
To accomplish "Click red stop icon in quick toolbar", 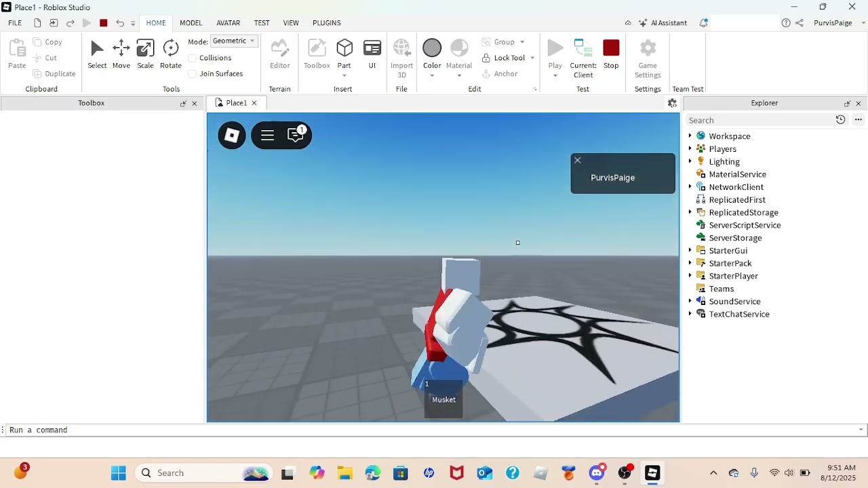I will point(103,23).
